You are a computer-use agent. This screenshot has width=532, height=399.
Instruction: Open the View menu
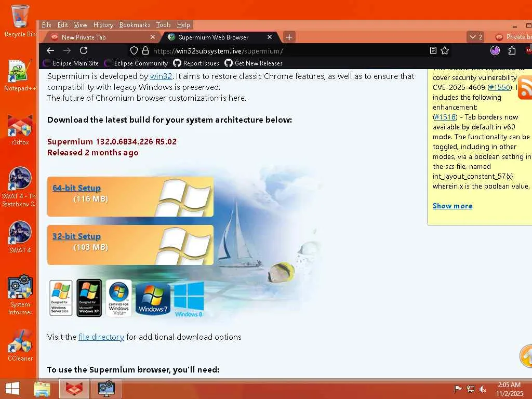81,25
